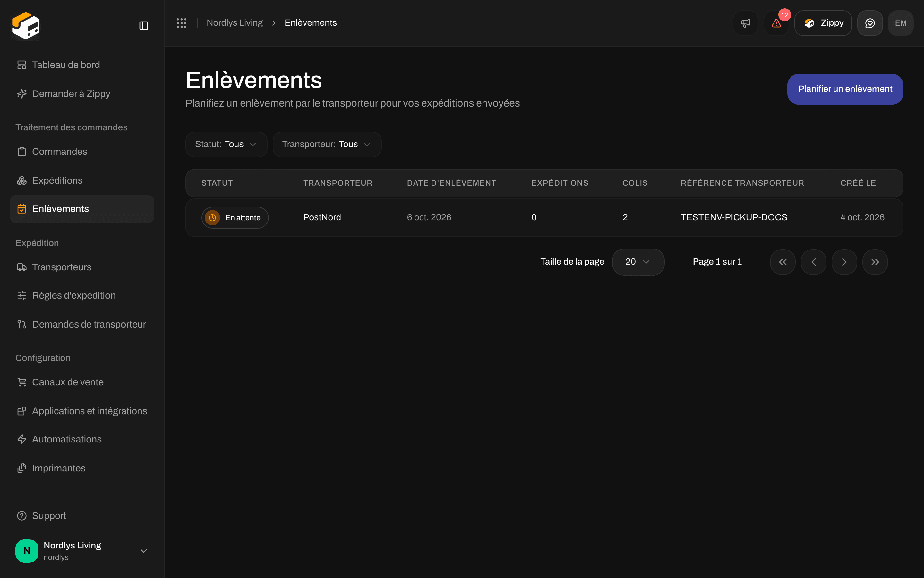The height and width of the screenshot is (578, 924).
Task: Click the Statut column header
Action: click(x=217, y=183)
